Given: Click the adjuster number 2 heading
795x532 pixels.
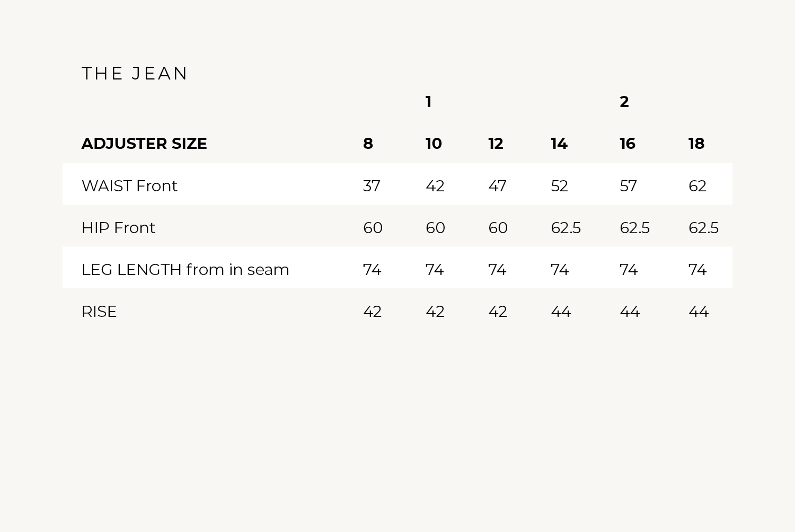Looking at the screenshot, I should pyautogui.click(x=624, y=102).
